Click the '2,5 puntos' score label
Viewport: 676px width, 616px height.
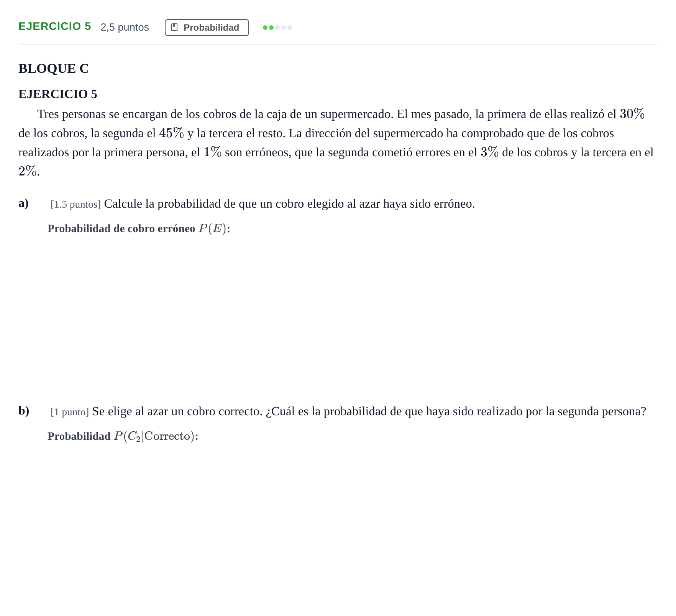coord(125,27)
